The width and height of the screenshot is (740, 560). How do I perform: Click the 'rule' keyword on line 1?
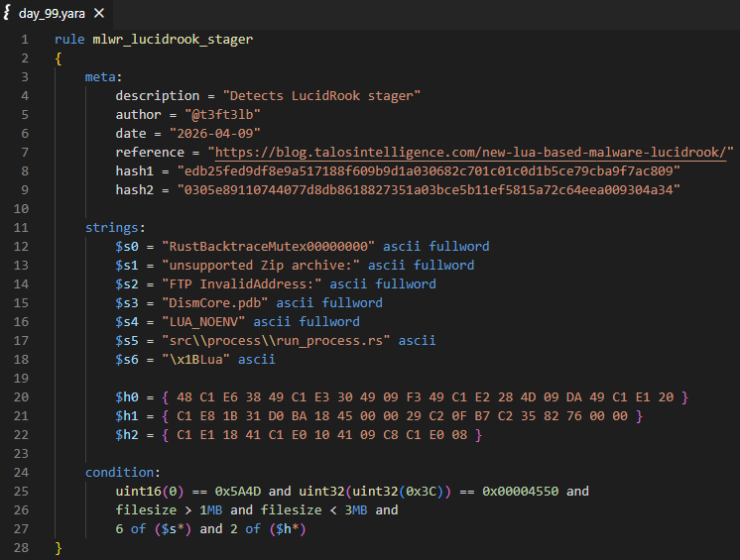coord(69,39)
